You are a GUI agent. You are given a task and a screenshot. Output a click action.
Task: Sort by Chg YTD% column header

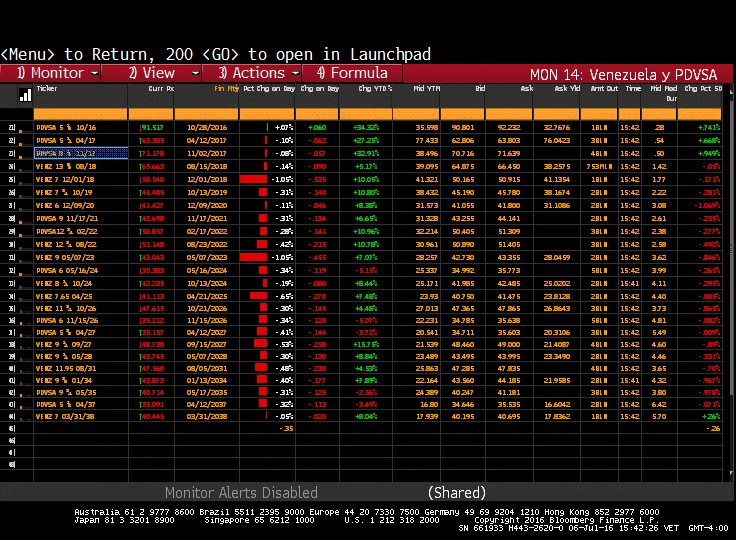tap(375, 88)
